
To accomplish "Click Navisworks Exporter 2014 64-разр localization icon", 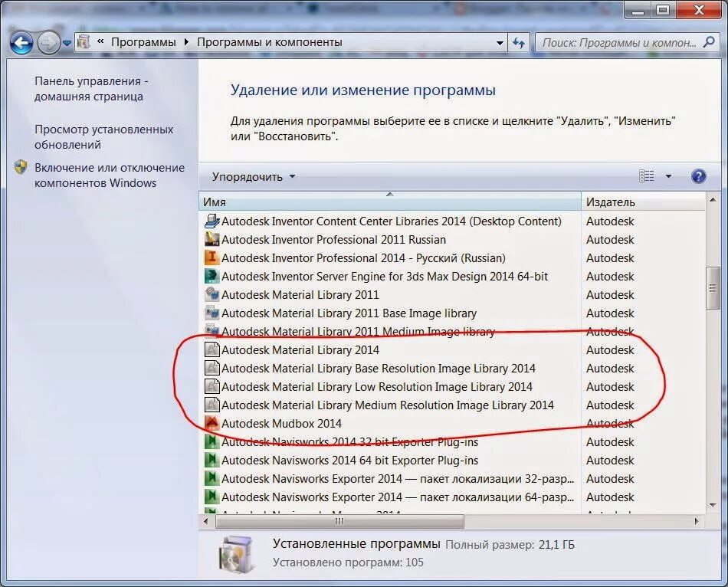I will click(x=212, y=497).
